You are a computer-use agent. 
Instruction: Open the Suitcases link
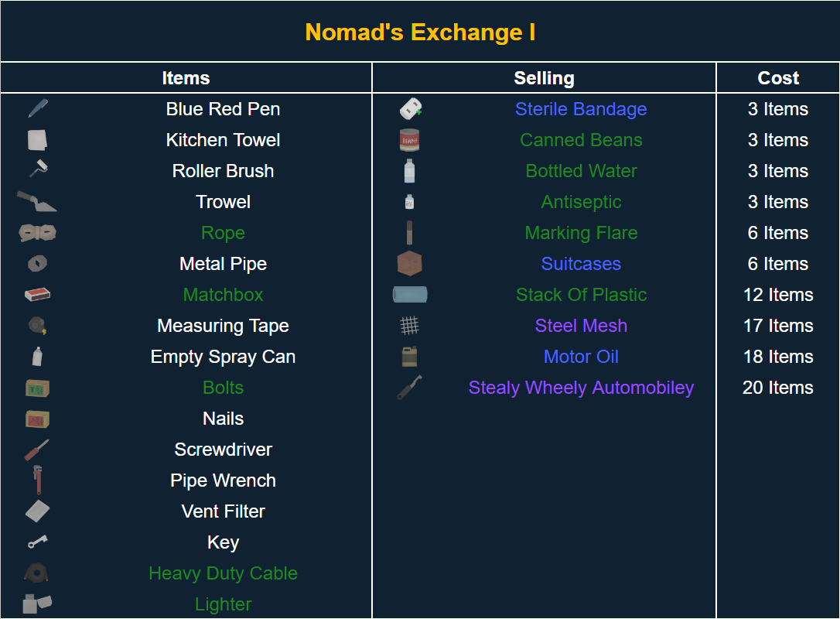pyautogui.click(x=581, y=264)
